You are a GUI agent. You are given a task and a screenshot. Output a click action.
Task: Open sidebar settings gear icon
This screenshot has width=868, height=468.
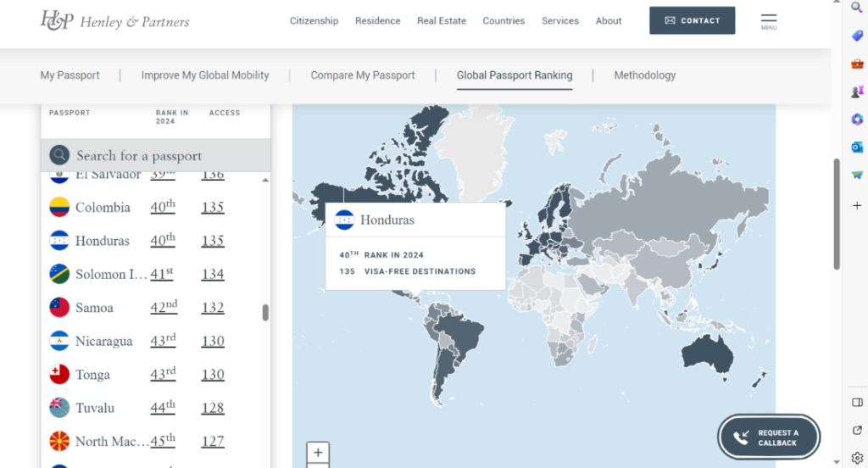(x=857, y=458)
